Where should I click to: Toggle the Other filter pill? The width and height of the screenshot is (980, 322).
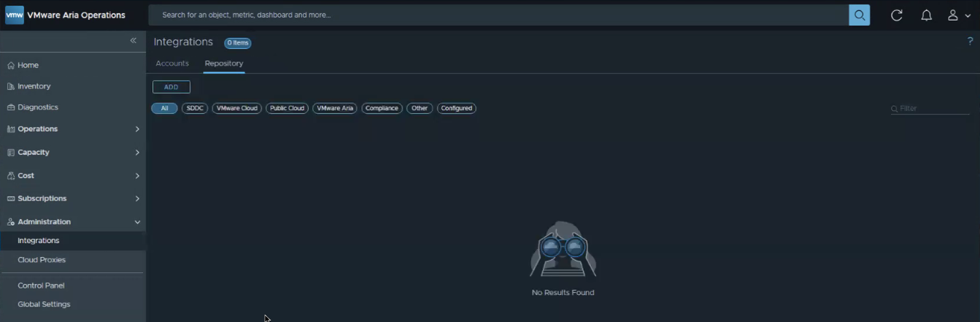click(x=420, y=108)
